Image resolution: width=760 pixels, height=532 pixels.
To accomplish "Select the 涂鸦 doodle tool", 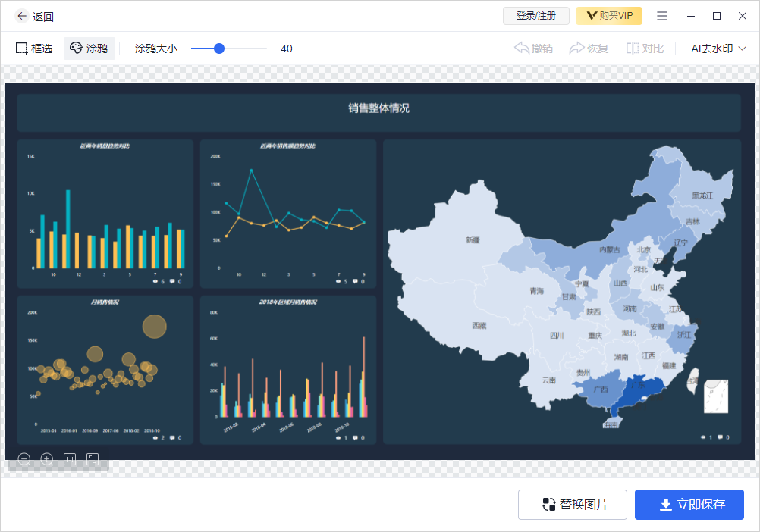I will tap(90, 49).
